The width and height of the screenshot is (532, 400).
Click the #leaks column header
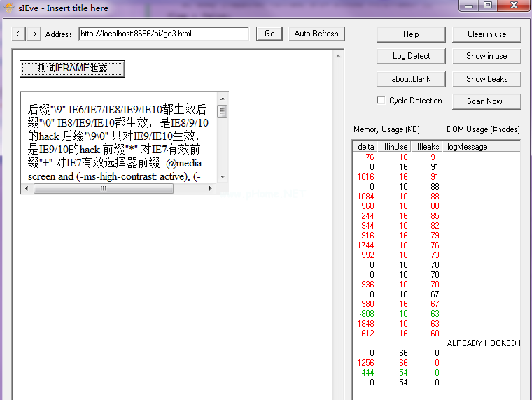[x=426, y=147]
